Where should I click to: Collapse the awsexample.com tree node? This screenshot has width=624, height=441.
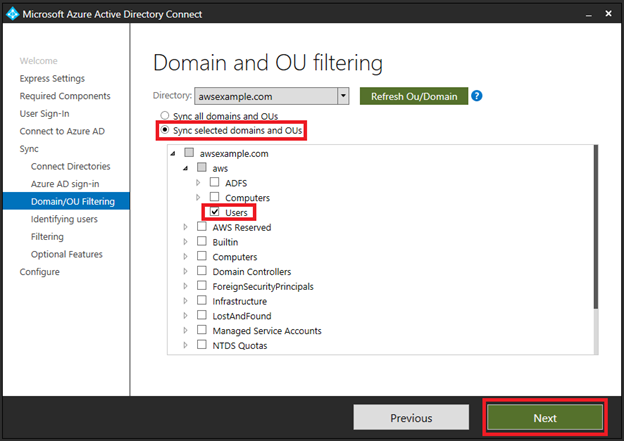pos(173,153)
